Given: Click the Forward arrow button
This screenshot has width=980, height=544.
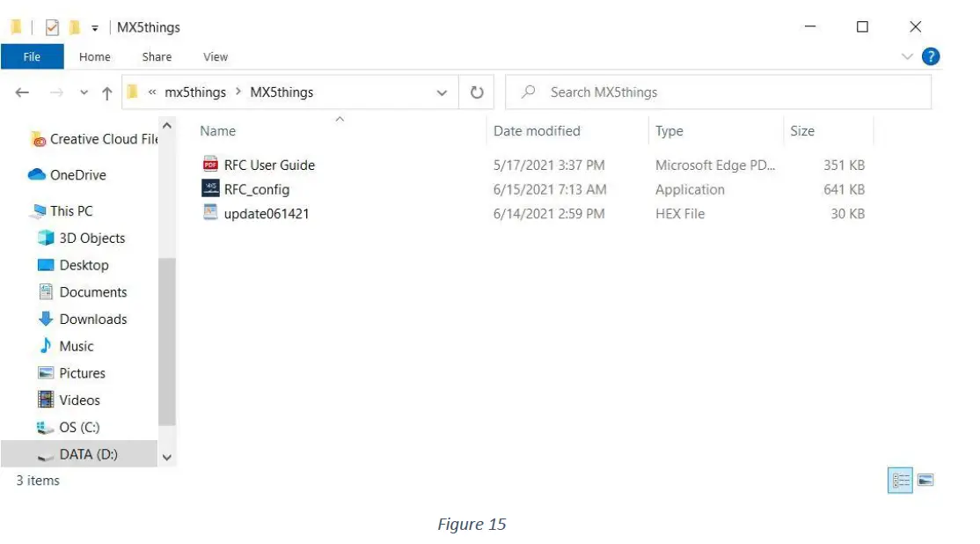Looking at the screenshot, I should click(x=56, y=92).
